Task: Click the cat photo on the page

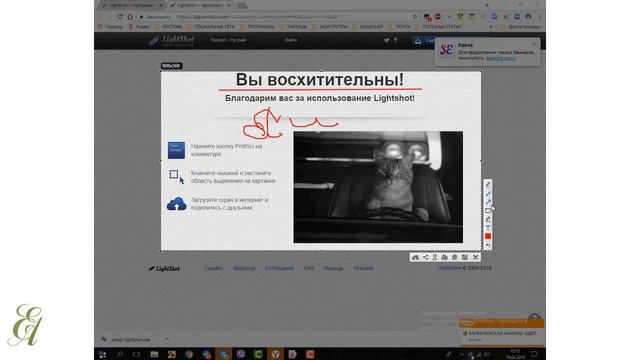Action: point(378,187)
